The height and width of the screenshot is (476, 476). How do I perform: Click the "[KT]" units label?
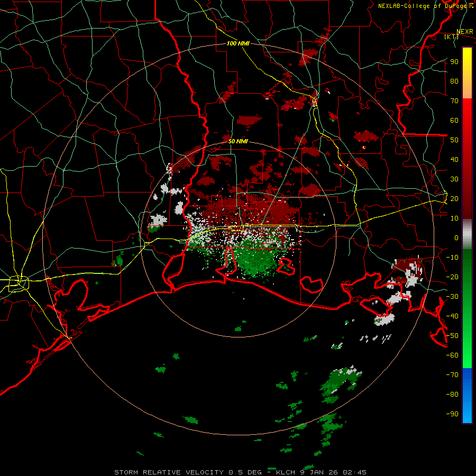point(451,36)
